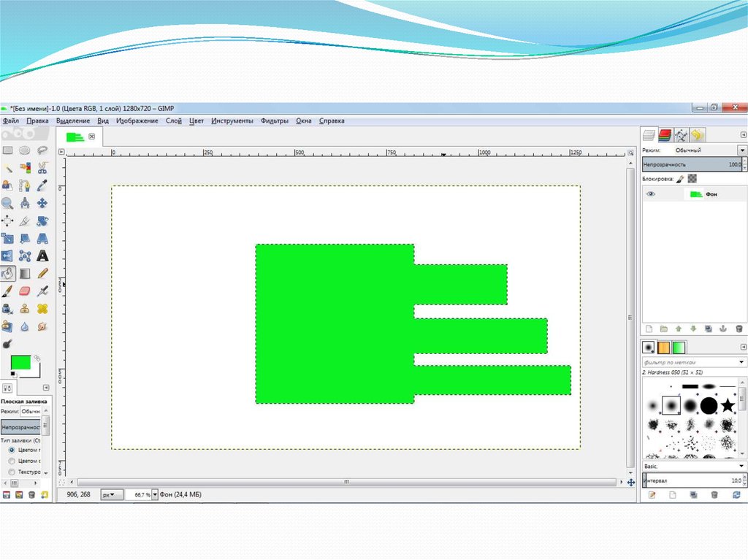Screen dimensions: 748x560
Task: Pick the Eraser tool
Action: click(25, 291)
